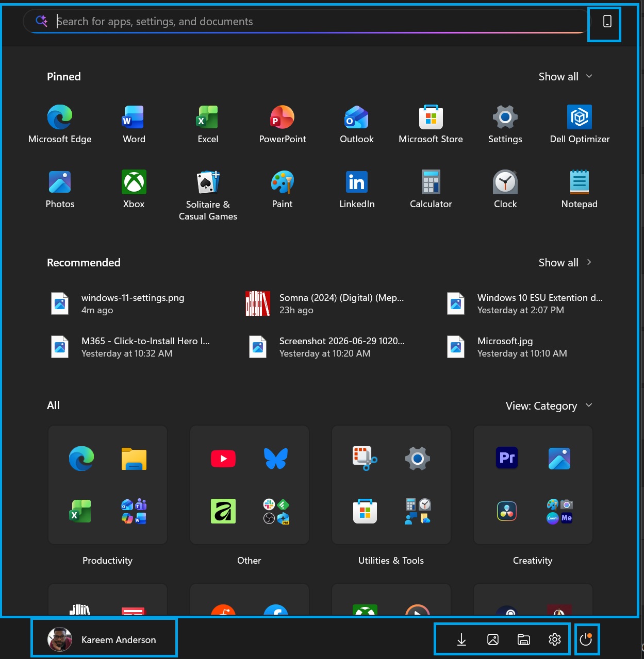Viewport: 644px width, 659px height.
Task: Open Excel in the Productivity category
Action: tap(81, 511)
